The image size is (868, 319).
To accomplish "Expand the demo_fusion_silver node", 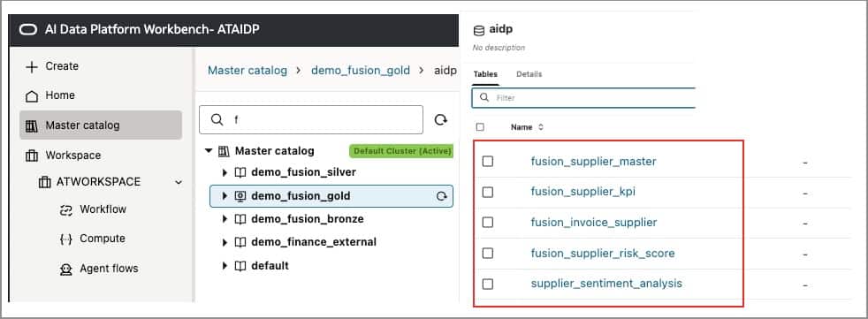I will tap(225, 173).
